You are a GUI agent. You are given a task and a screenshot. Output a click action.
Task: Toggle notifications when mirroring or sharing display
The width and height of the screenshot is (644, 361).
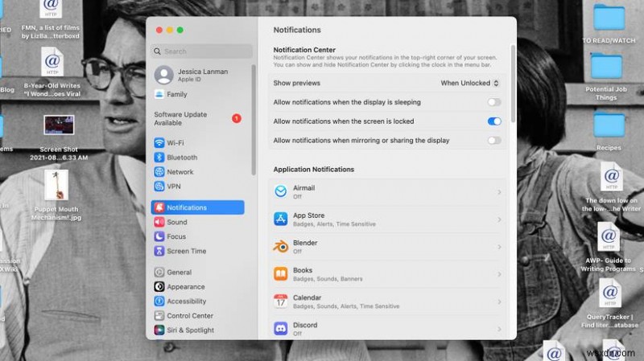pyautogui.click(x=494, y=141)
